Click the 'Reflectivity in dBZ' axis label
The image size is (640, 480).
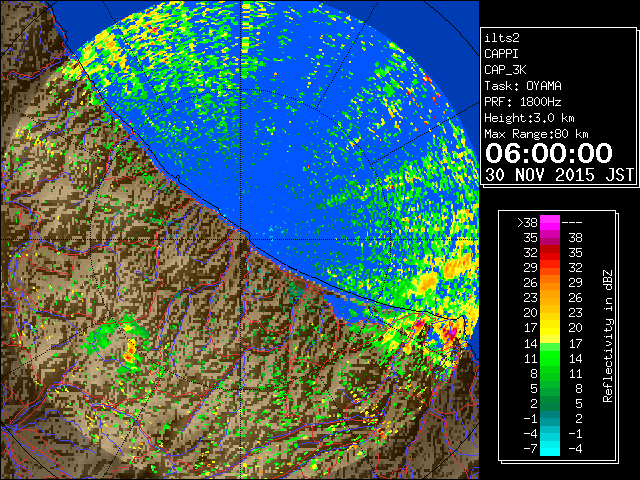[x=608, y=336]
